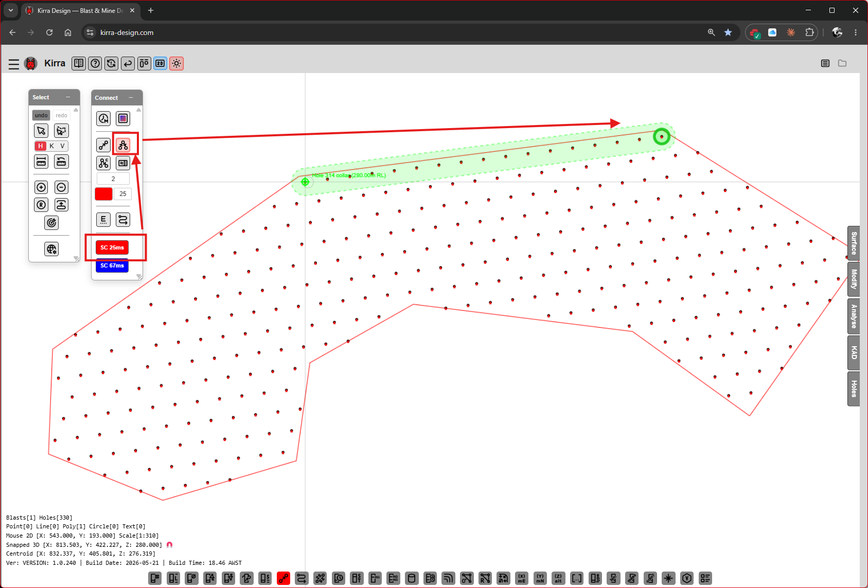Open the hamburger main menu
The height and width of the screenshot is (588, 868).
[14, 64]
